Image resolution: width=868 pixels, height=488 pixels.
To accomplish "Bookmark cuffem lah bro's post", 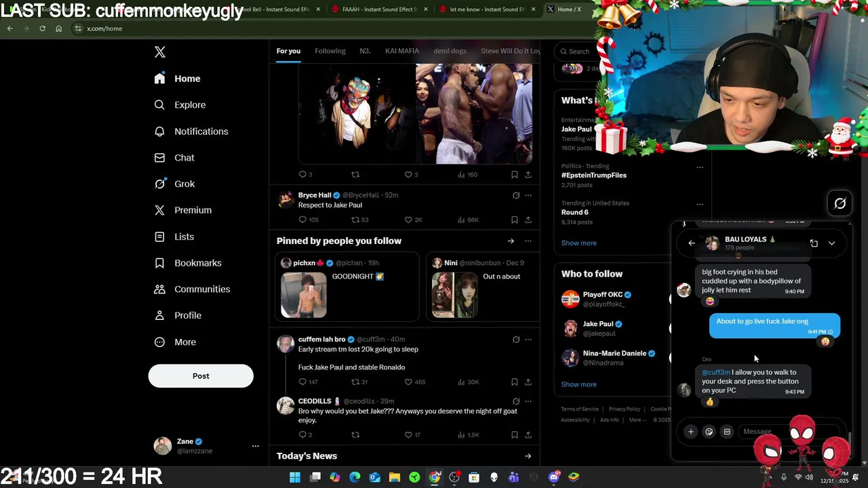I will 515,382.
